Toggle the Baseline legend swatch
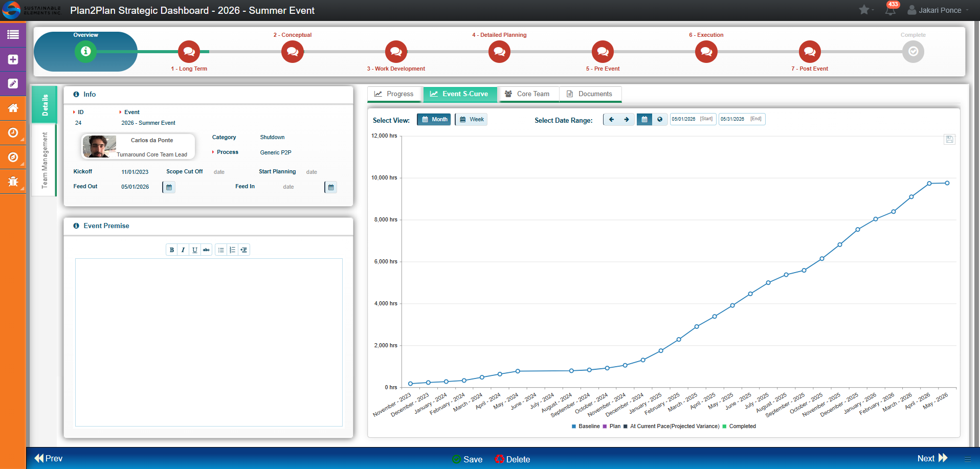Screen dimensions: 980x469 (x=574, y=426)
